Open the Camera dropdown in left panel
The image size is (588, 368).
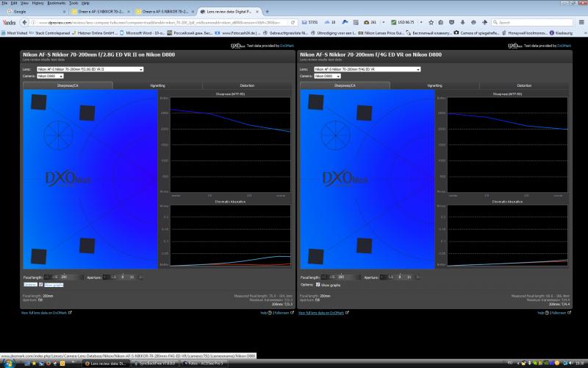tap(50, 76)
